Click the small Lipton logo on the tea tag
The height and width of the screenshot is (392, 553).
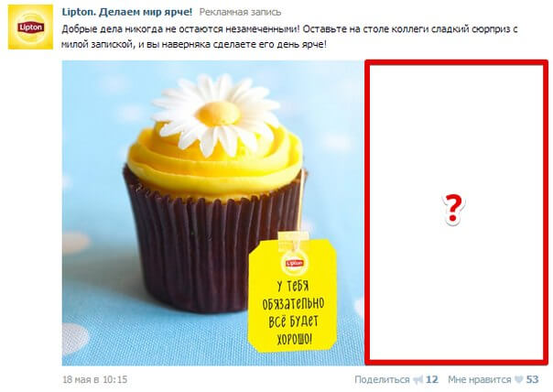coord(295,263)
